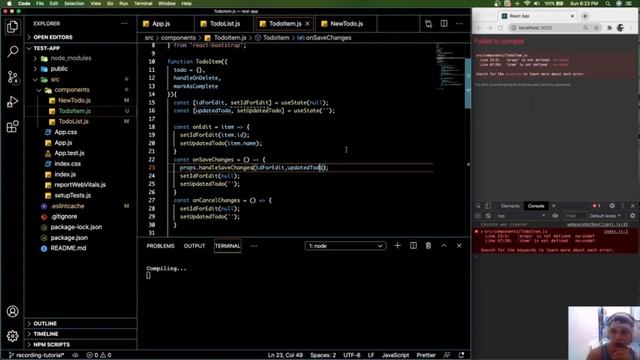The width and height of the screenshot is (640, 360).
Task: Open DevTools settings gear icon
Action: coord(612,206)
